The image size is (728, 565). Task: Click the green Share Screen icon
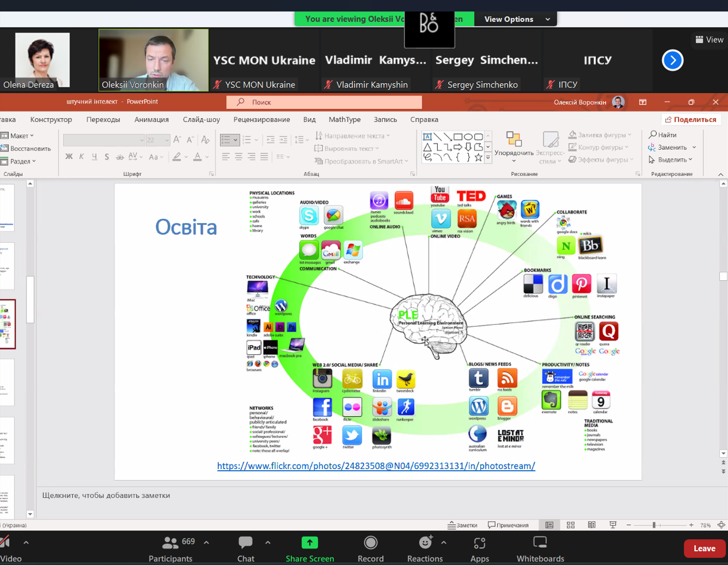(x=309, y=543)
